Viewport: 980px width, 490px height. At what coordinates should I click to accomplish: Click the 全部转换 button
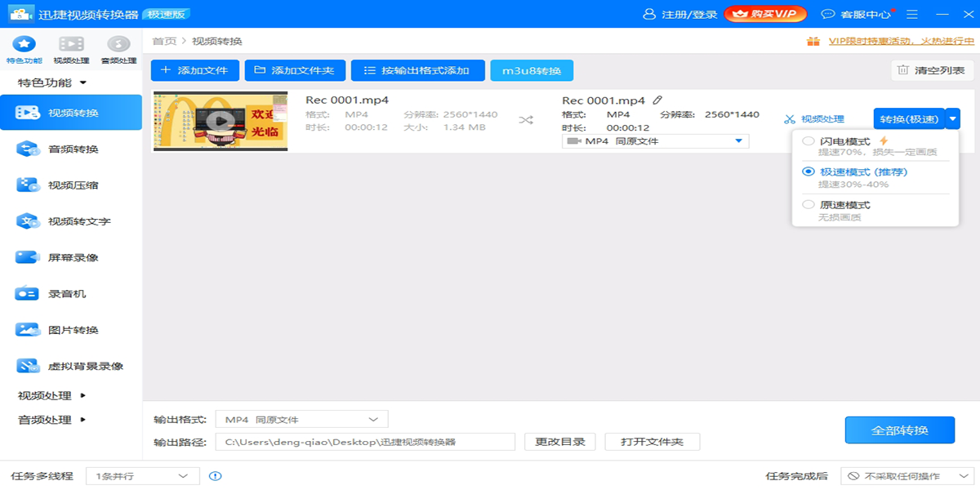pos(899,430)
